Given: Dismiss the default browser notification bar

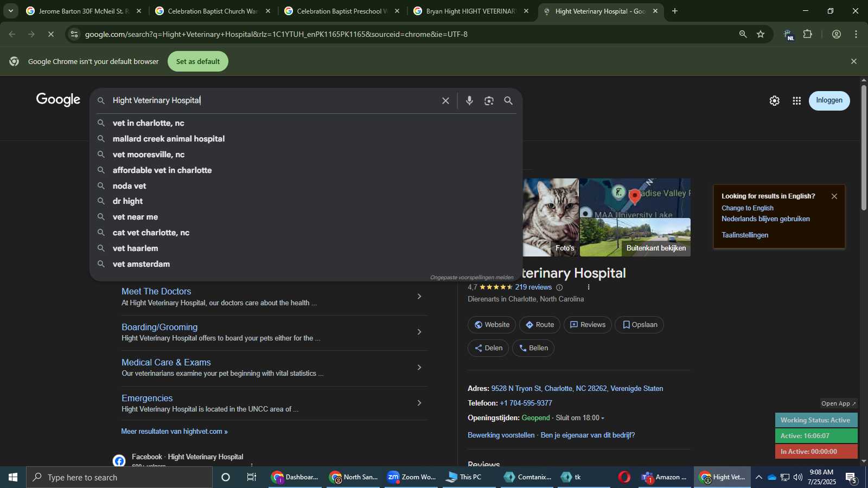Looking at the screenshot, I should click(x=854, y=61).
